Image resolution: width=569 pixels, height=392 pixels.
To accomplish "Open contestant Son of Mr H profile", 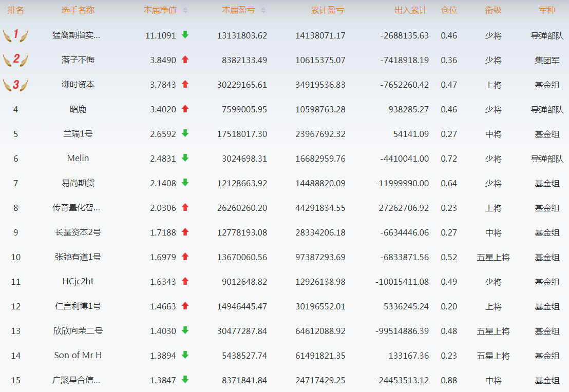I will point(78,356).
